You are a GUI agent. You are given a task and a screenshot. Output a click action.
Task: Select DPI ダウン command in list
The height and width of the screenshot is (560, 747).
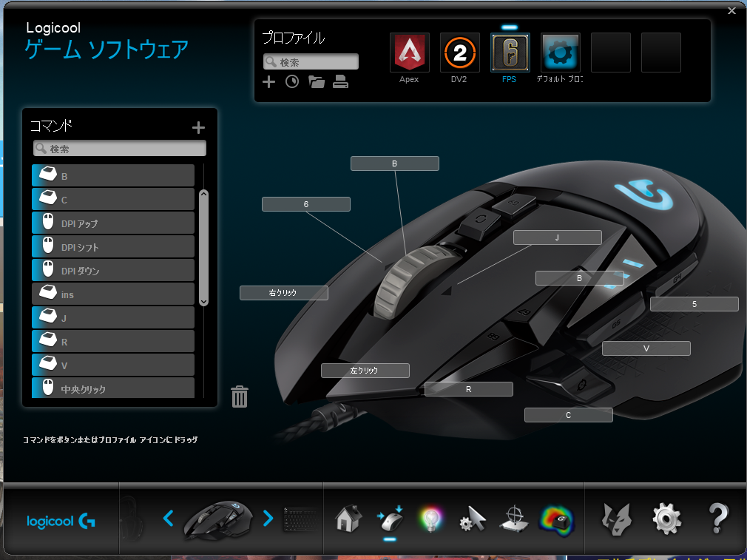(x=113, y=270)
